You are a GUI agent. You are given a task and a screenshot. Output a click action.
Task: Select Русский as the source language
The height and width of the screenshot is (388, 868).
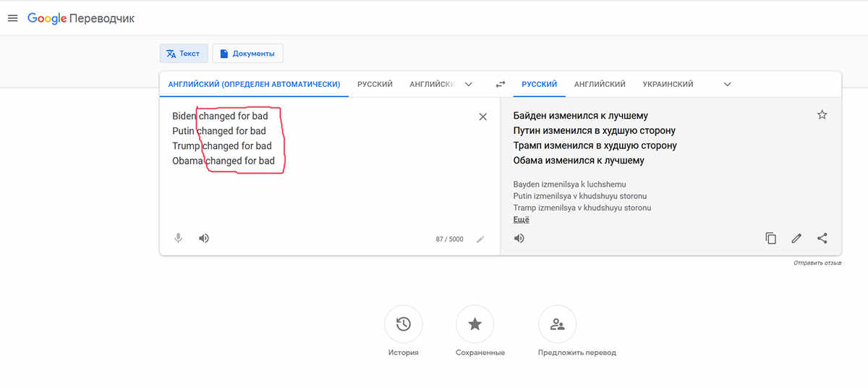pos(375,84)
